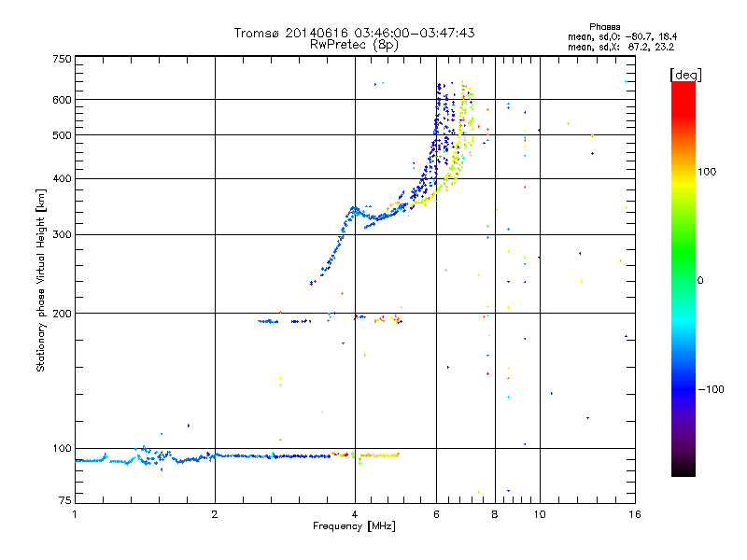Viewport: 747px width, 560px height.
Task: Click the x-axis tick label '8'
Action: coord(495,514)
